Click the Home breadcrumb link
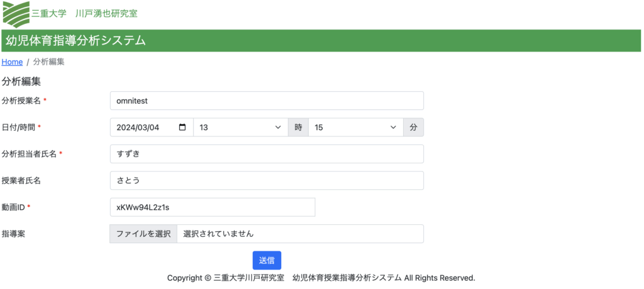Screen dimensions: 644x289 13,62
